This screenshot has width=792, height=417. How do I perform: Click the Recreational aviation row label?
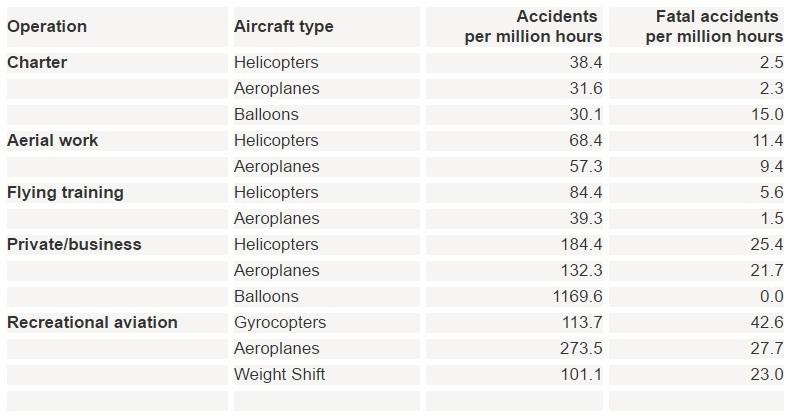pyautogui.click(x=92, y=322)
